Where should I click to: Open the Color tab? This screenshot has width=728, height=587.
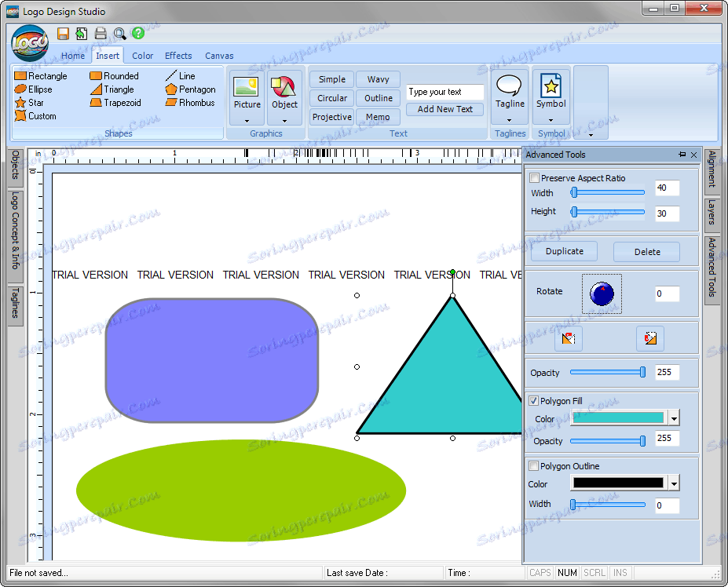142,56
